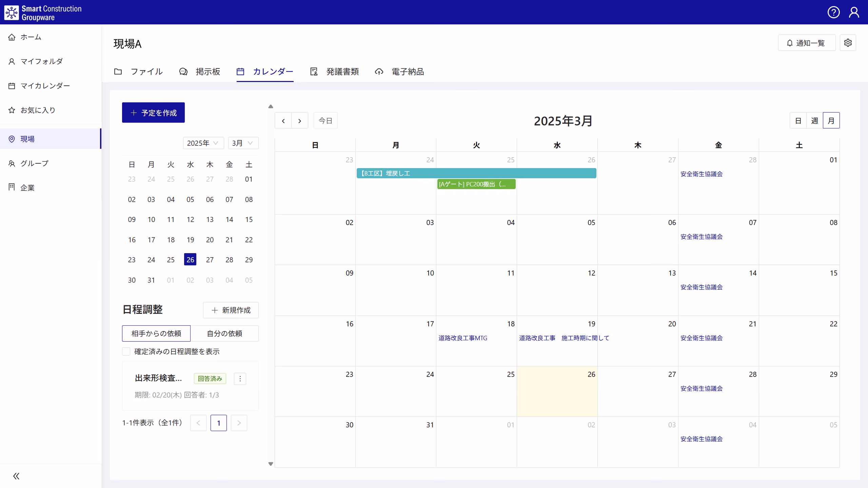868x488 pixels.
Task: Open 安全衛生協議会 event on March 7
Action: tap(702, 237)
